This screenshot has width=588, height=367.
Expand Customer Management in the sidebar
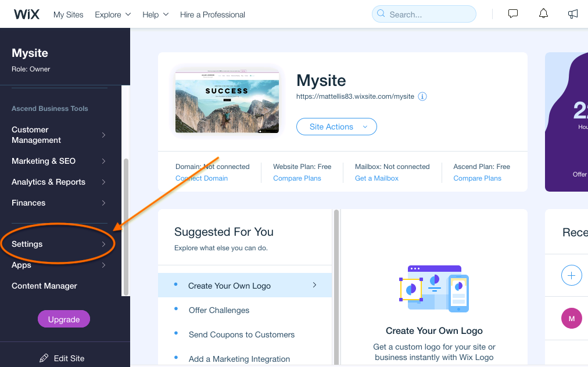(x=59, y=135)
